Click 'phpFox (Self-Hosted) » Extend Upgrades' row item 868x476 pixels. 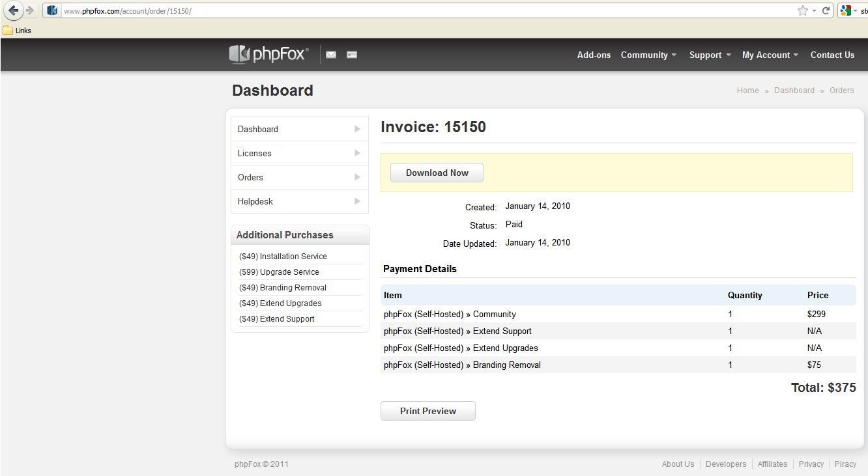coord(461,348)
